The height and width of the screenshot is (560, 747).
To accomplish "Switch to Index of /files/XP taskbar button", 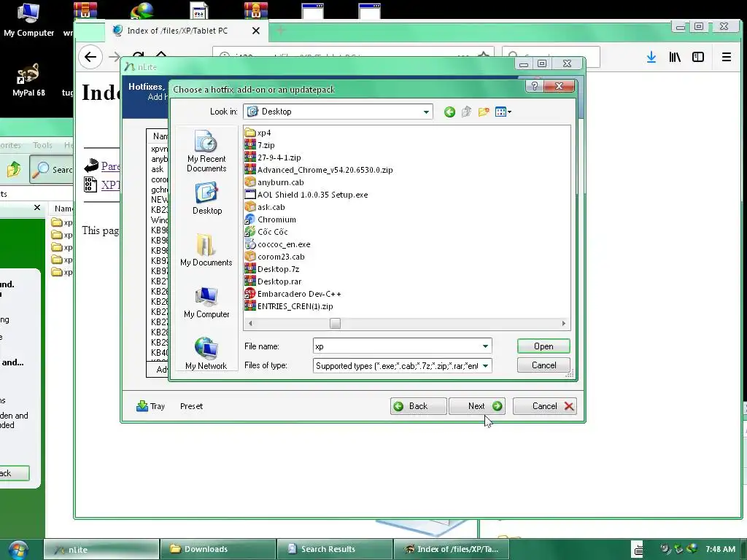I will [451, 549].
